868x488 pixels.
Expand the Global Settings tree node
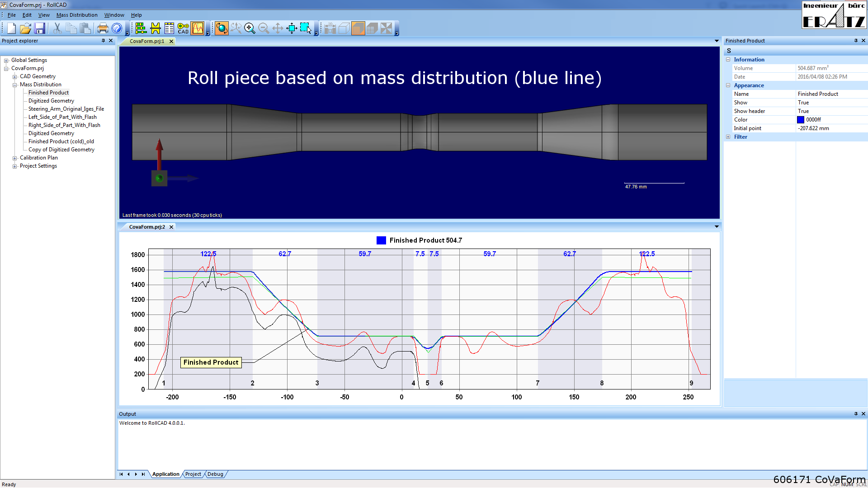point(6,61)
